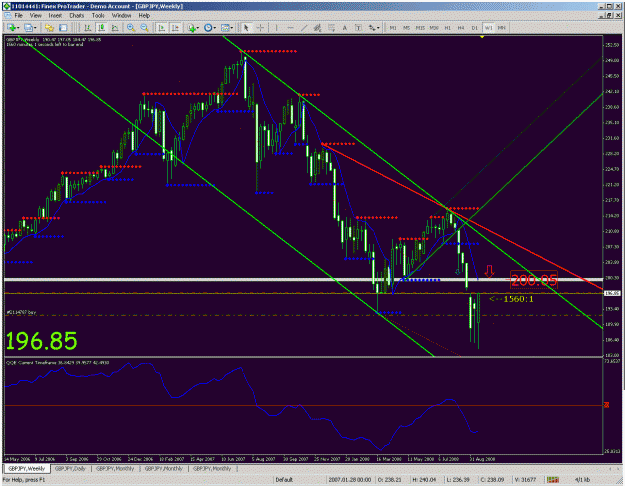The height and width of the screenshot is (486, 625).
Task: Expand the New Chart dropdown arrow
Action: [18, 28]
